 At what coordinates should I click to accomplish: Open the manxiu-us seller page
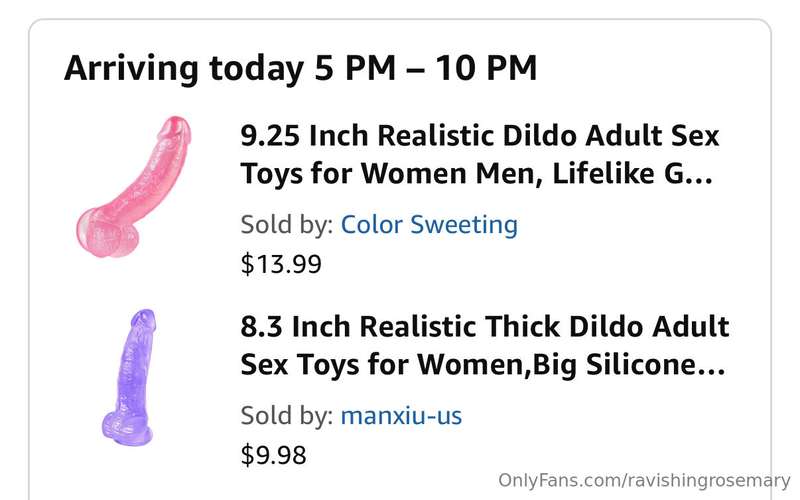401,415
